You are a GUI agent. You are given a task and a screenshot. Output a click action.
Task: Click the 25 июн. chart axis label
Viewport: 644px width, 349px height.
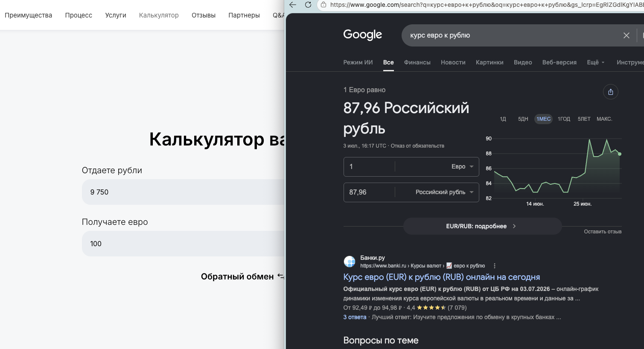click(583, 204)
